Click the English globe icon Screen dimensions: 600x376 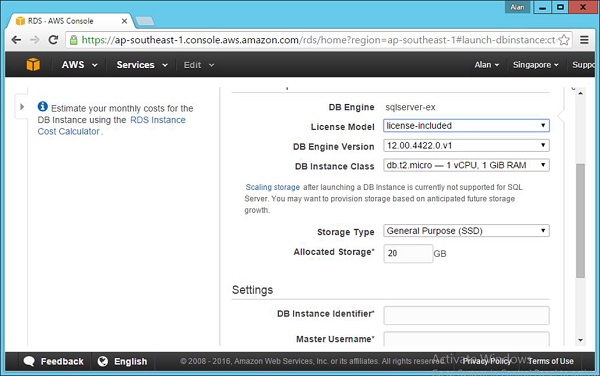click(x=103, y=361)
